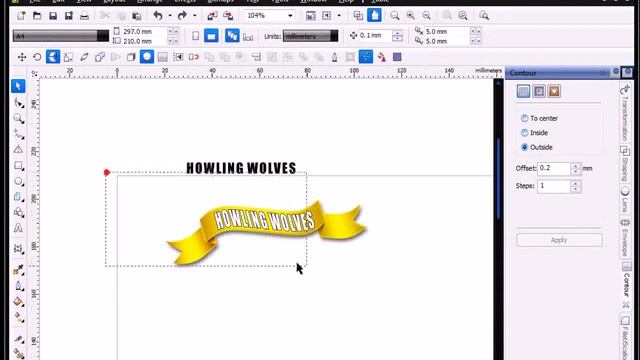Click the Offset 0.2 input field
This screenshot has width=640, height=360.
click(553, 168)
